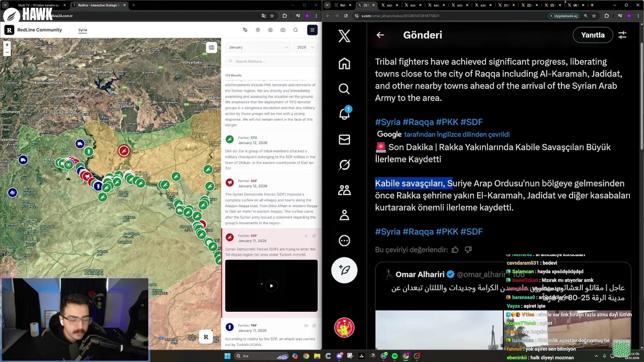Image resolution: width=644 pixels, height=362 pixels.
Task: Open X profile person icon
Action: [x=344, y=215]
